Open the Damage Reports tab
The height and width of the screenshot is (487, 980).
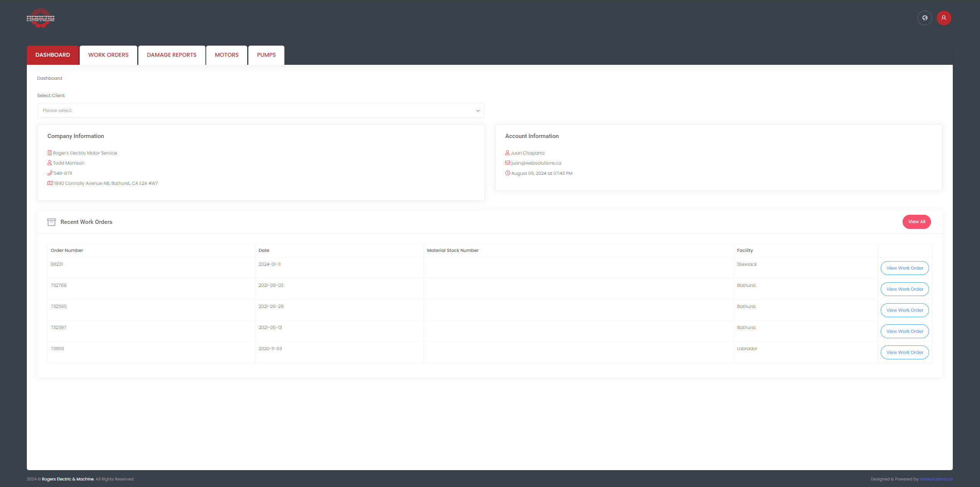click(x=172, y=55)
